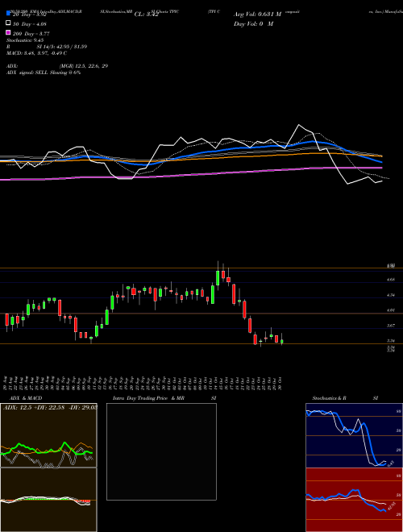The width and height of the screenshot is (403, 532).
Task: Click the blue 20 Day legend swatch
Action: point(8,13)
